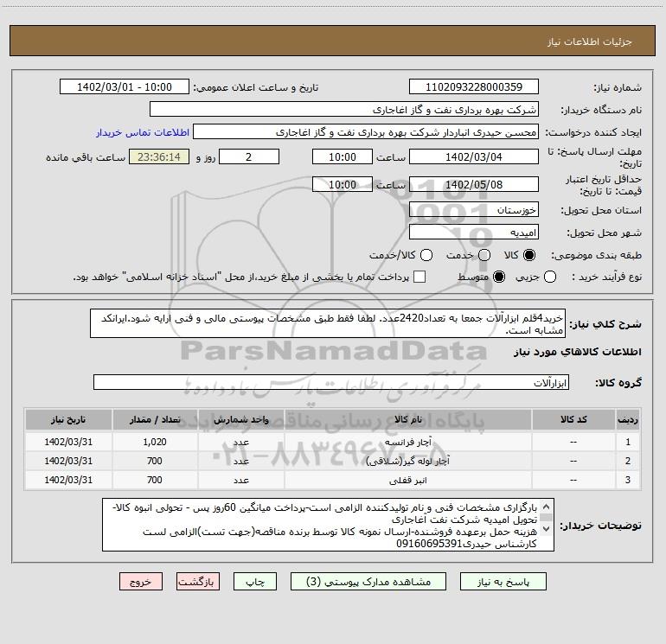Click the need number field 1102093228000359

[474, 86]
